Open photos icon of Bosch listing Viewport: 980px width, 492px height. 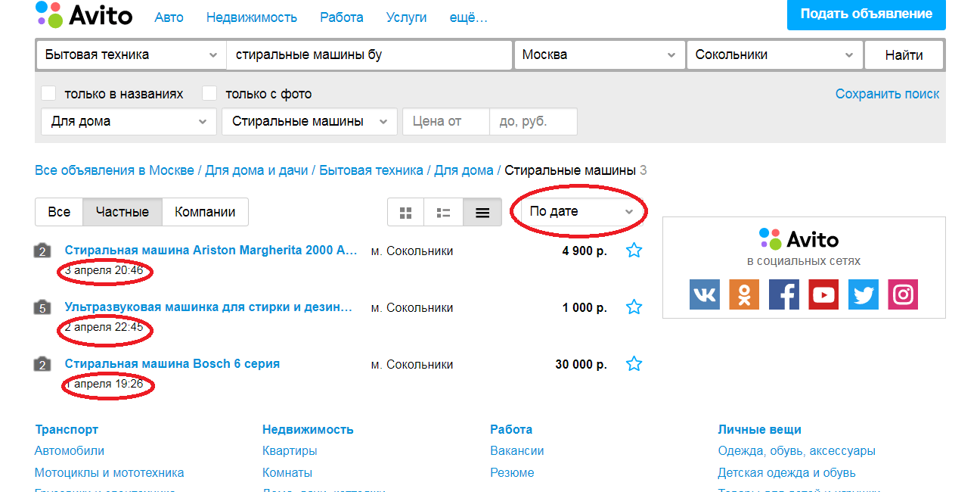42,364
